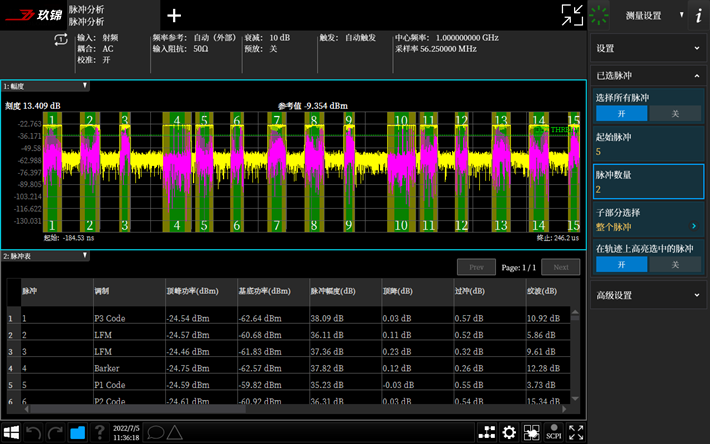Expand the 设置 section

point(648,48)
